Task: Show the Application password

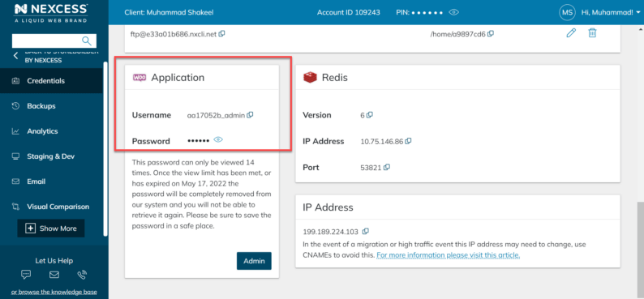Action: click(218, 140)
